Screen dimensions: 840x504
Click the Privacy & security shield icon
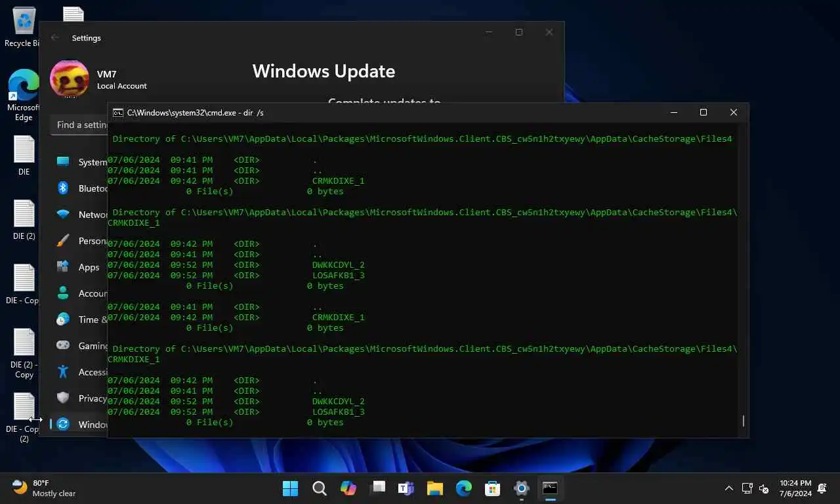coord(63,398)
